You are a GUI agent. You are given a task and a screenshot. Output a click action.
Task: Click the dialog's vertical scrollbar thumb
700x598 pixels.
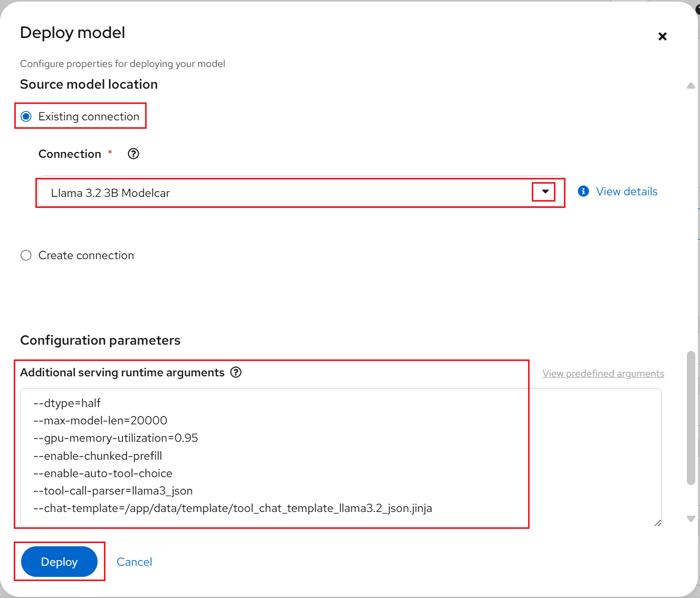click(x=691, y=417)
